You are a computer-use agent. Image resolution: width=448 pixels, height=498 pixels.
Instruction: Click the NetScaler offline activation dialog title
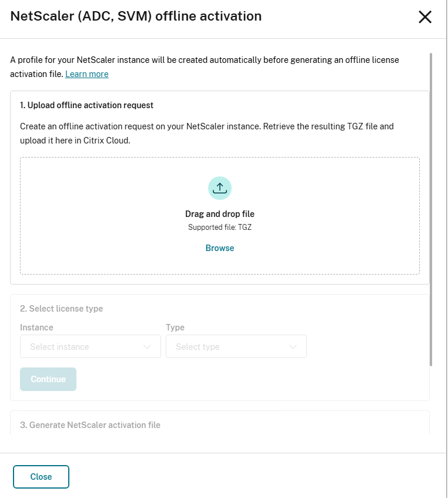136,16
